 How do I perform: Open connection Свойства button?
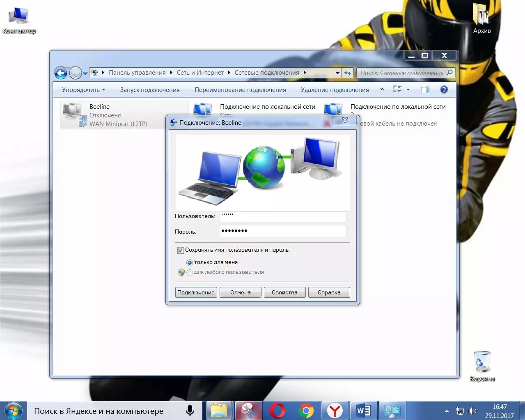pos(284,292)
